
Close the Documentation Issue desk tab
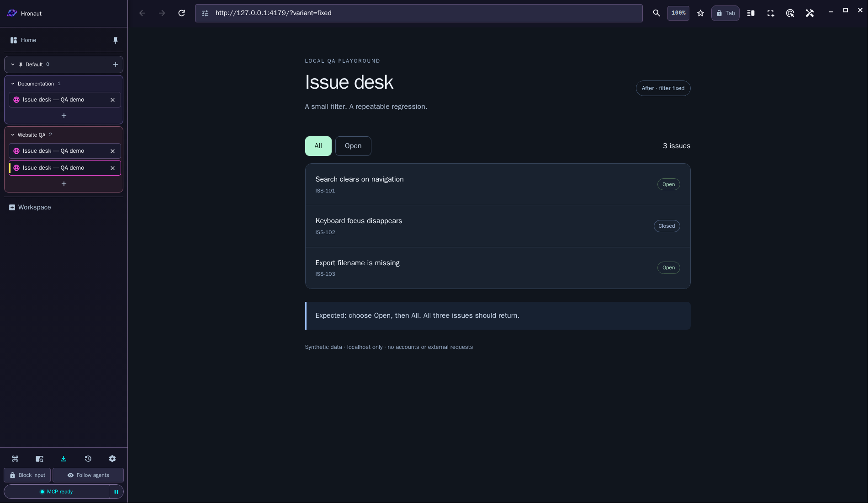[x=113, y=100]
